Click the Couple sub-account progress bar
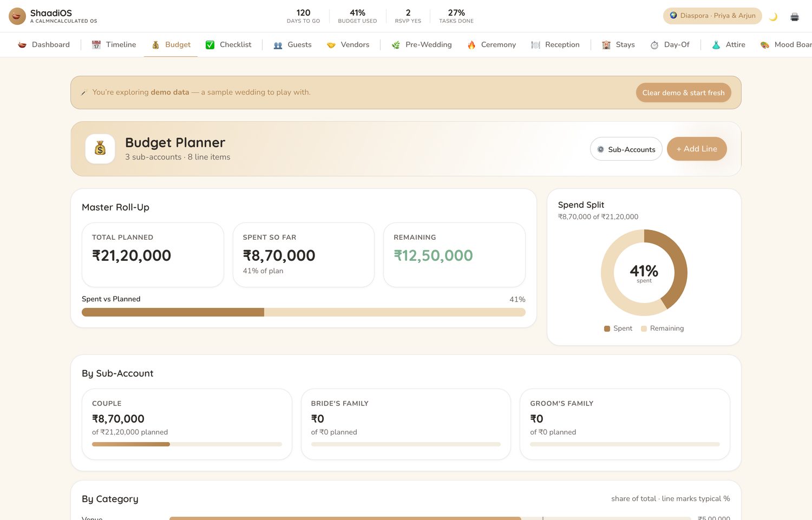812x520 pixels. point(187,444)
